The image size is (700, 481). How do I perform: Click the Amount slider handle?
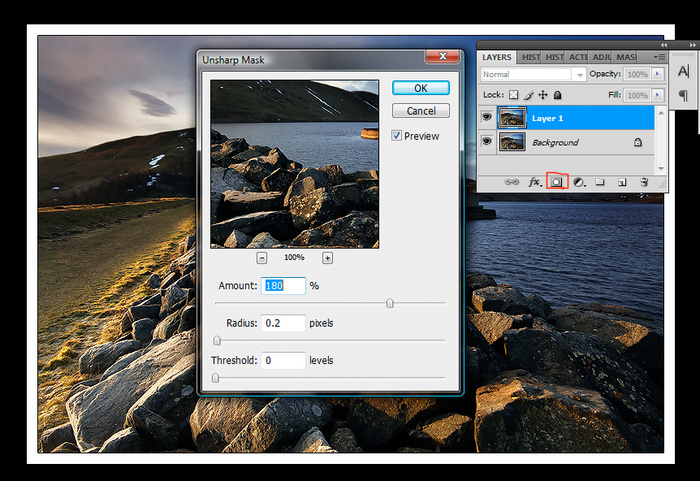[390, 303]
